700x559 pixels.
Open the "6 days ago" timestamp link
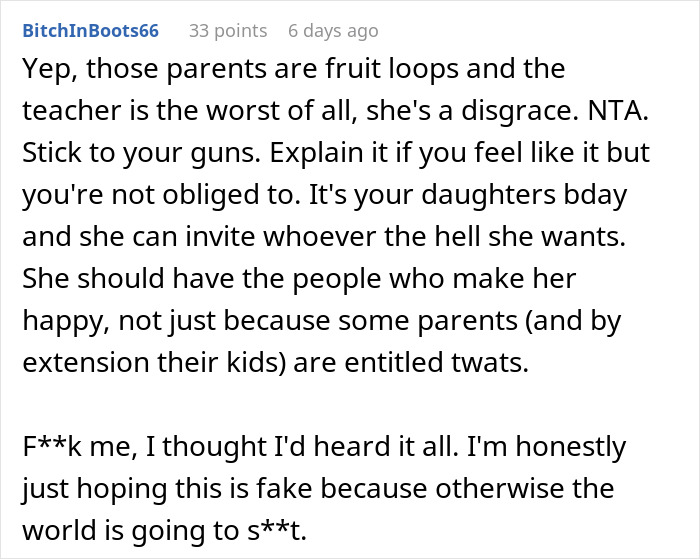[x=333, y=31]
